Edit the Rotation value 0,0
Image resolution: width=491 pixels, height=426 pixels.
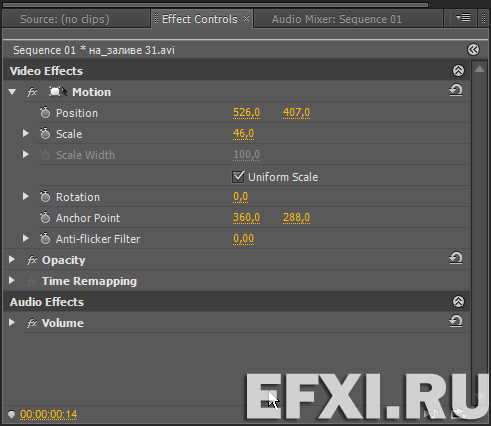pos(240,197)
